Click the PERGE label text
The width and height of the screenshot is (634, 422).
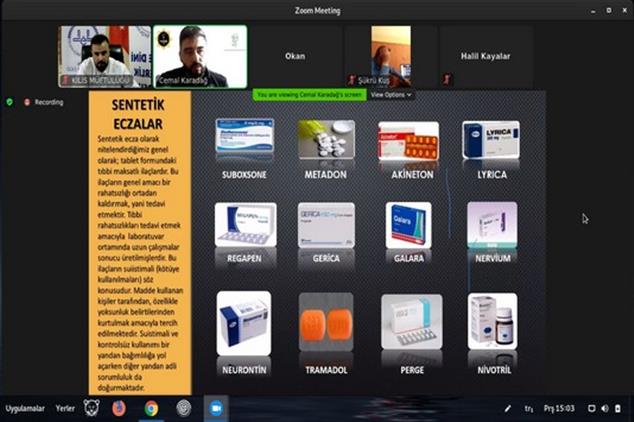pyautogui.click(x=412, y=370)
